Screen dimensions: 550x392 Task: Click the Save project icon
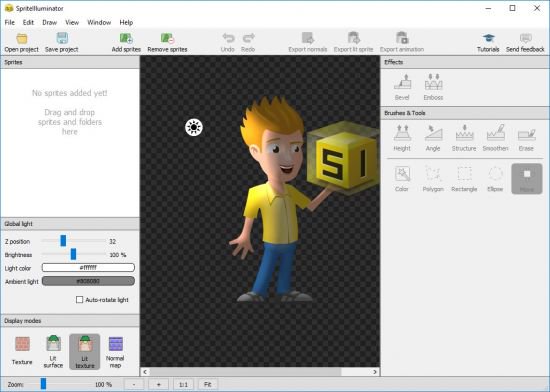click(x=62, y=38)
